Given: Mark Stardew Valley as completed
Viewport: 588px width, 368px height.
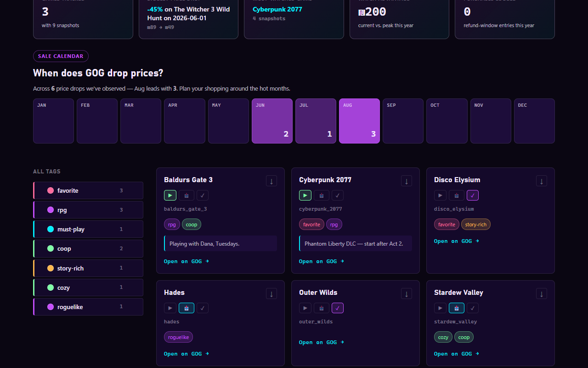Looking at the screenshot, I should coord(473,308).
